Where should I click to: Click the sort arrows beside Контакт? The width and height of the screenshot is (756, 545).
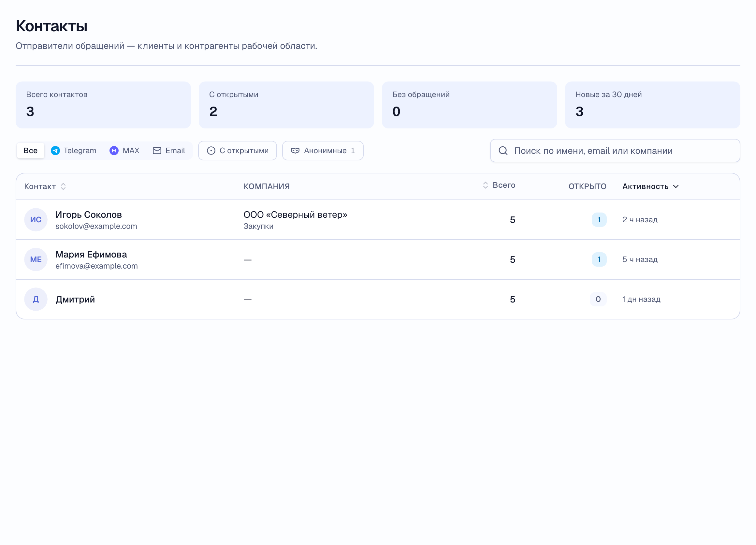pyautogui.click(x=63, y=186)
